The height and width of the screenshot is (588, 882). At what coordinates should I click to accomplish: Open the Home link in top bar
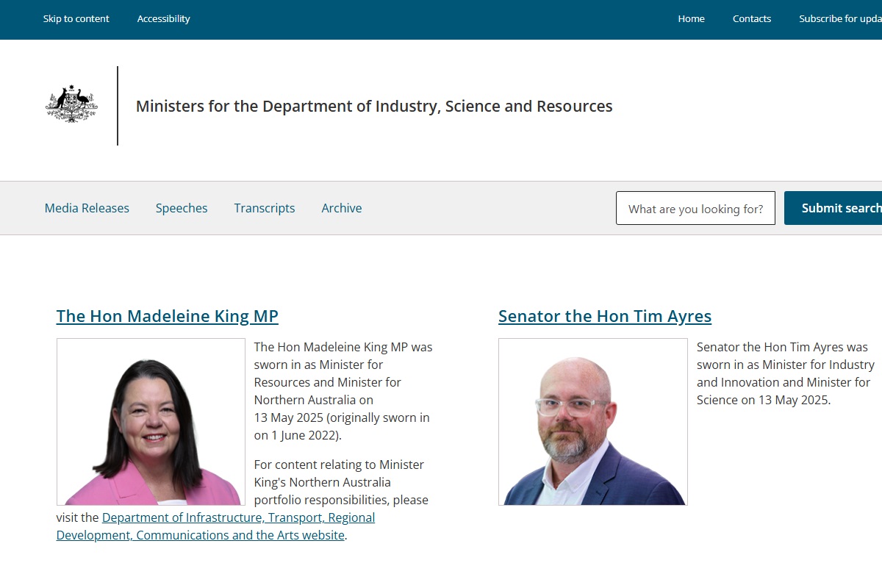(x=691, y=18)
